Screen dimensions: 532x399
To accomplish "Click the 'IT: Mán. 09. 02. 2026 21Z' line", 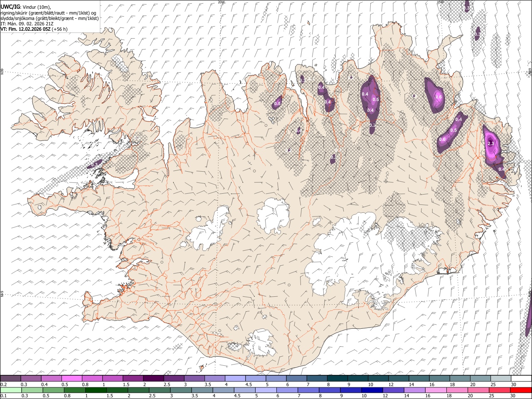I will [x=27, y=24].
